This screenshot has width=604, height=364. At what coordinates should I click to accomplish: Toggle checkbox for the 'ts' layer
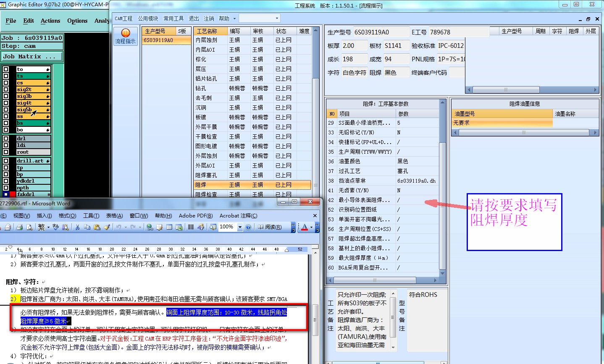pyautogui.click(x=6, y=76)
